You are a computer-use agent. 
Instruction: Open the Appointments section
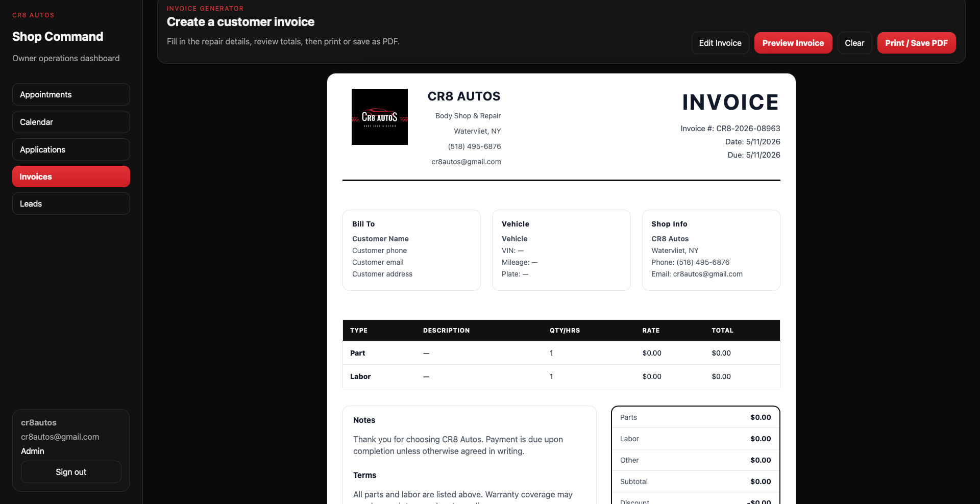(x=71, y=94)
